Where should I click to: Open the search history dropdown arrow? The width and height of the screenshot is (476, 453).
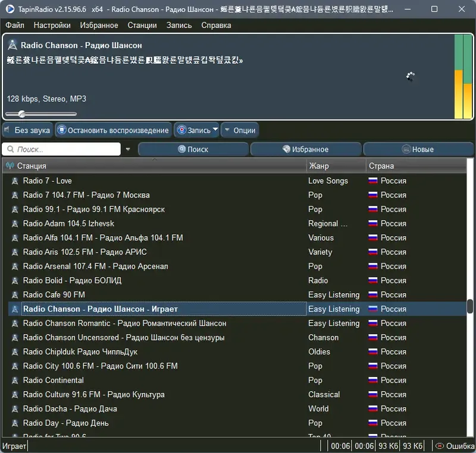tap(127, 149)
